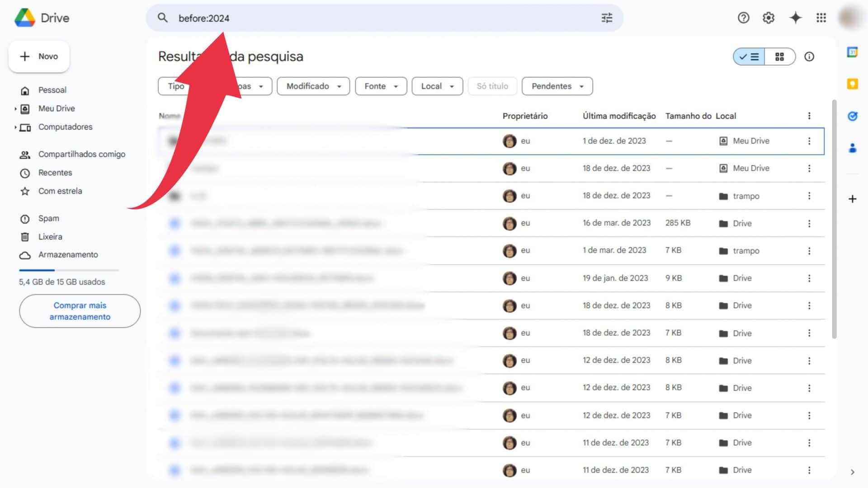Open Drive settings gear
The image size is (868, 488).
pos(768,18)
